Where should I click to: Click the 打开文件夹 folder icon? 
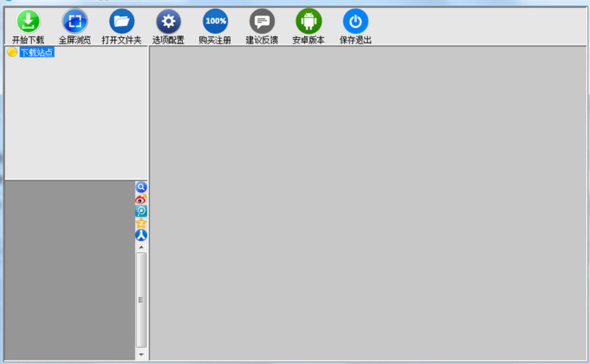click(x=122, y=21)
